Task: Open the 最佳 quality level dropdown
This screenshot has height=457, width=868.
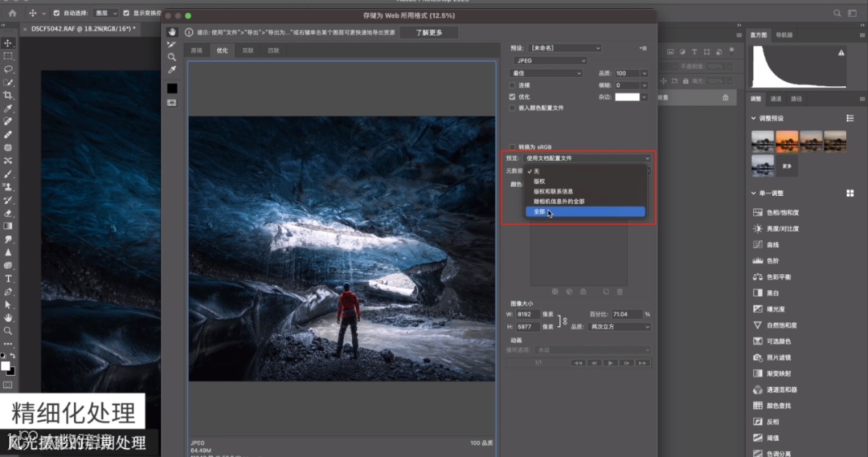Action: tap(547, 73)
